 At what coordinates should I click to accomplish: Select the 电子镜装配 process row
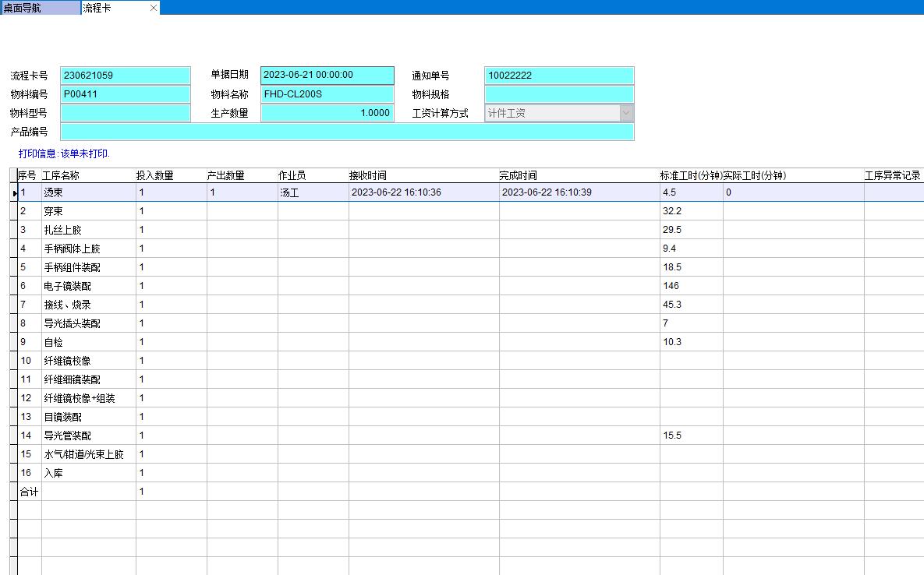coord(68,286)
